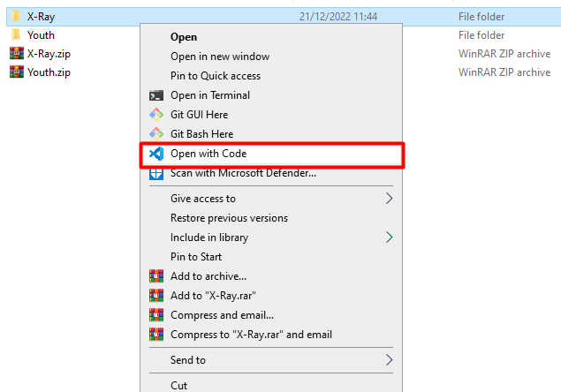Select the Youth.zip file in list
Screen dimensions: 561x392
click(49, 72)
